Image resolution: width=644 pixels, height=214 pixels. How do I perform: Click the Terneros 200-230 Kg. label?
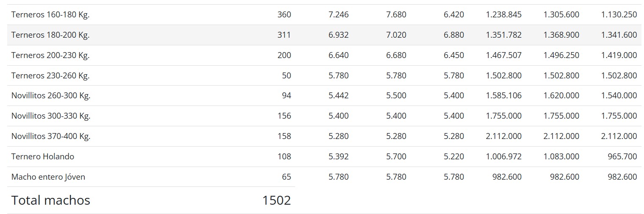[x=50, y=56]
